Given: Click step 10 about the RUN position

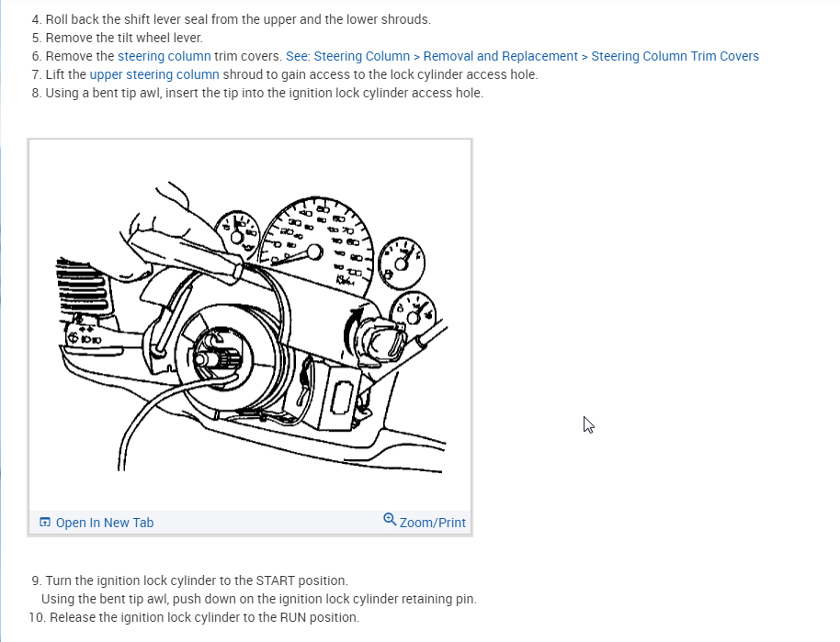Looking at the screenshot, I should (x=194, y=617).
